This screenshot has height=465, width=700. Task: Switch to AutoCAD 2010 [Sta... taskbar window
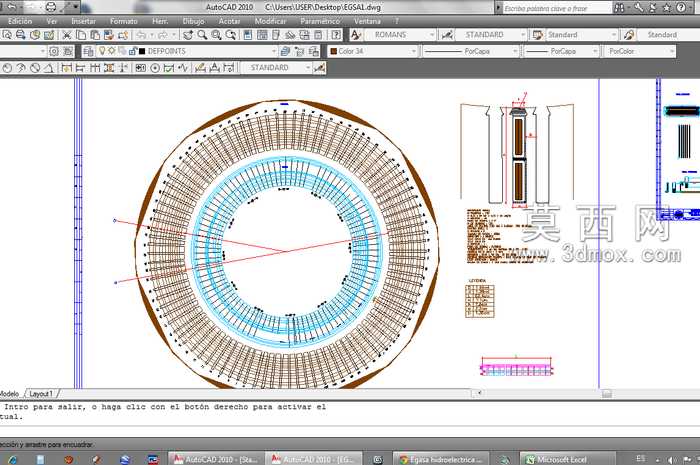tap(216, 459)
